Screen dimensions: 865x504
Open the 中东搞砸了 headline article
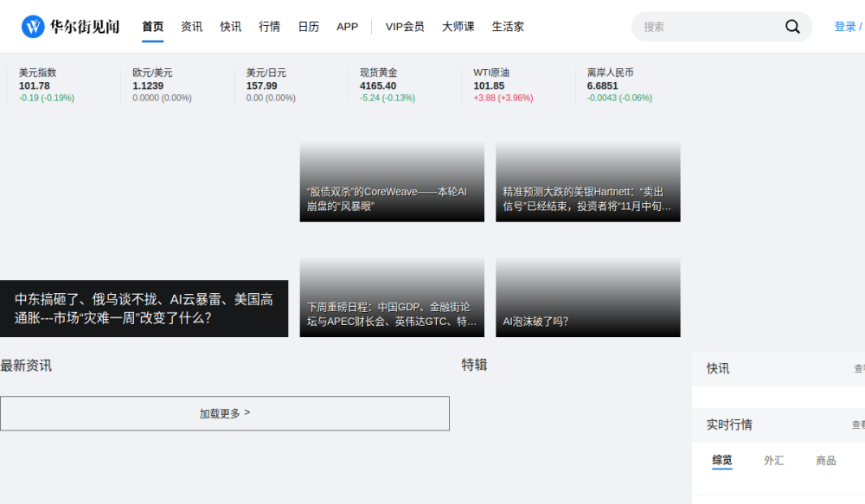pos(144,309)
